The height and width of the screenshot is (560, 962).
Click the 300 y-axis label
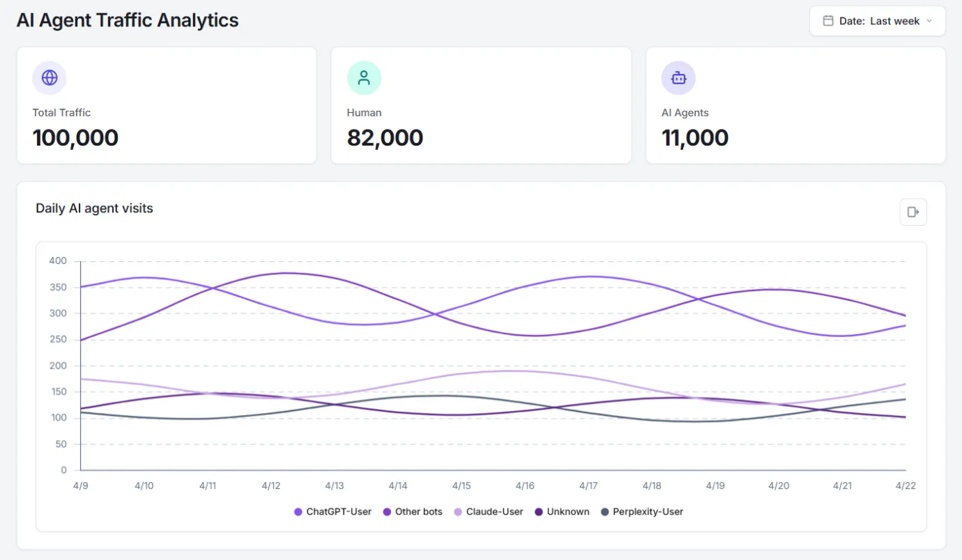coord(58,313)
